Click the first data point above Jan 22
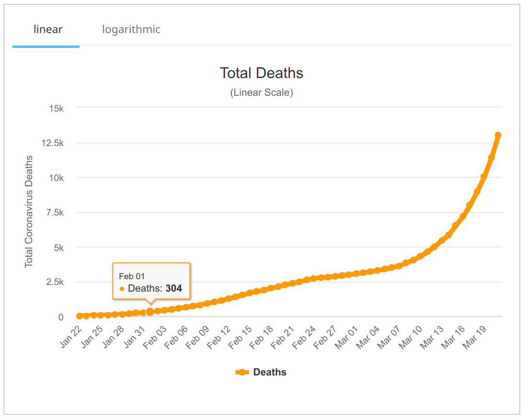 [x=80, y=316]
